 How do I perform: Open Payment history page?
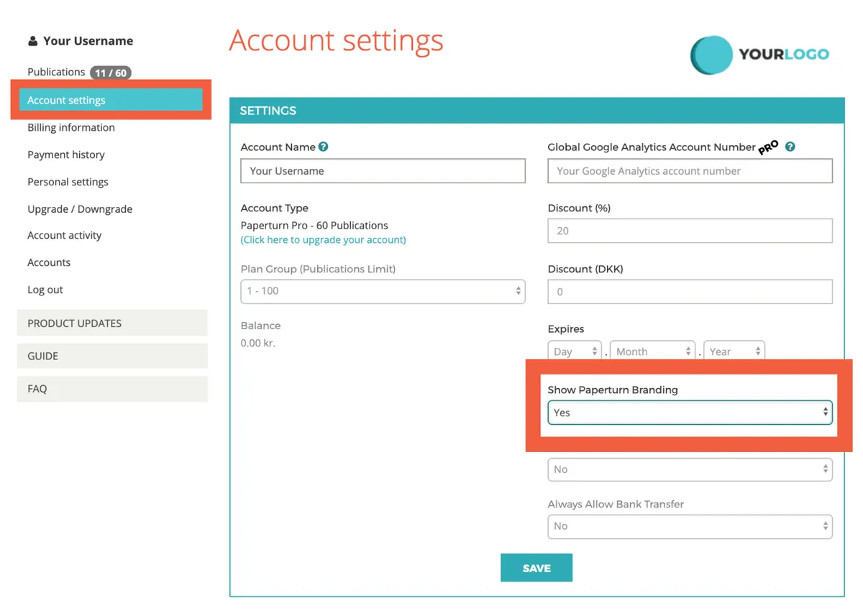click(66, 155)
